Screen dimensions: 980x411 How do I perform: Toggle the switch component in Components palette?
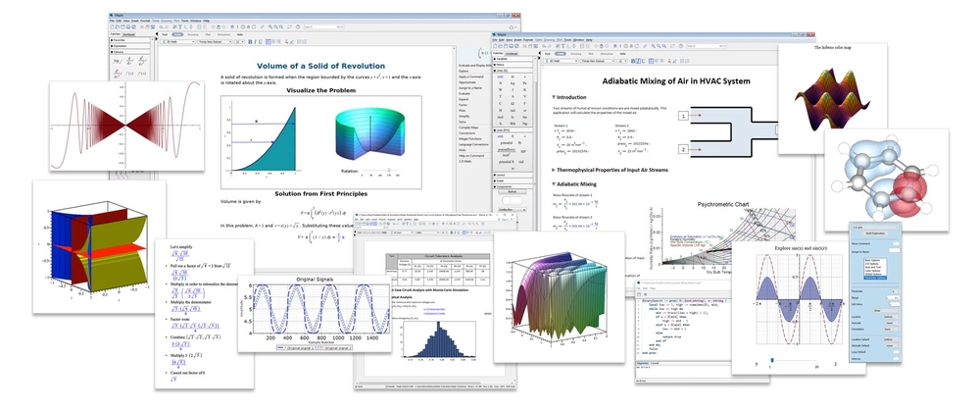(513, 201)
